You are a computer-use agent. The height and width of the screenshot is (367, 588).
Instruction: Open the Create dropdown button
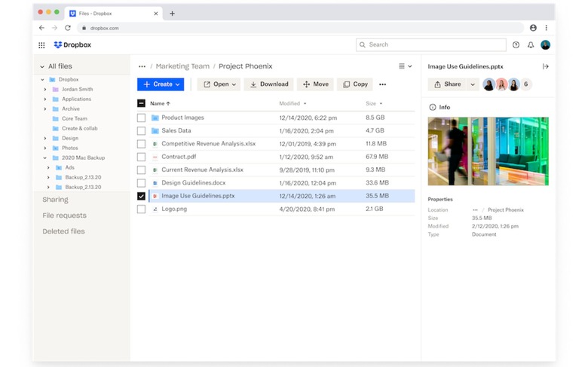pos(160,84)
